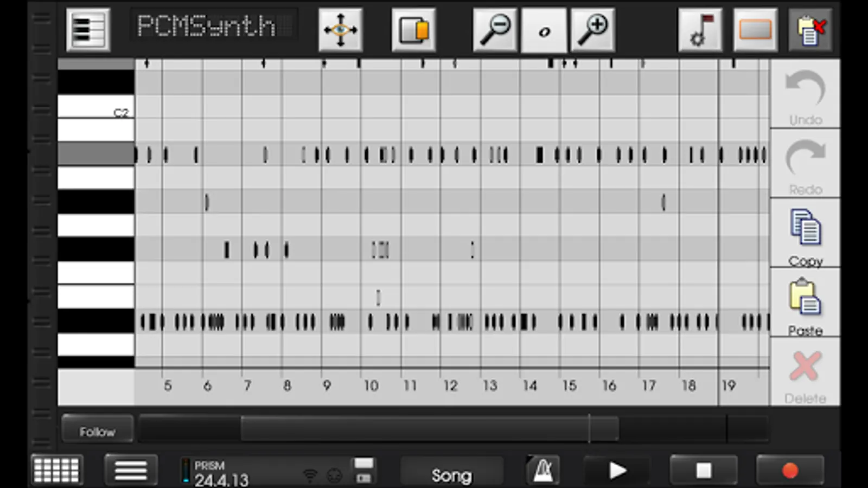The width and height of the screenshot is (868, 488).
Task: Click the save disk icon
Action: [363, 470]
